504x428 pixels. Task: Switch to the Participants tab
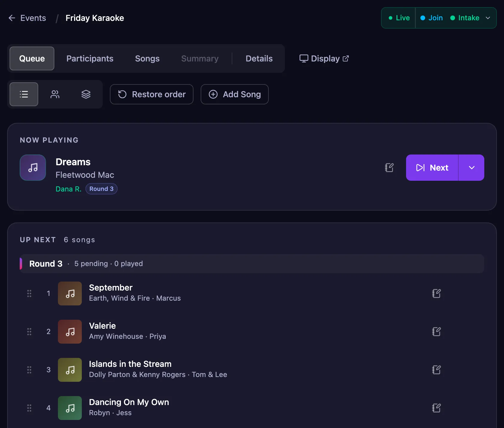click(90, 58)
